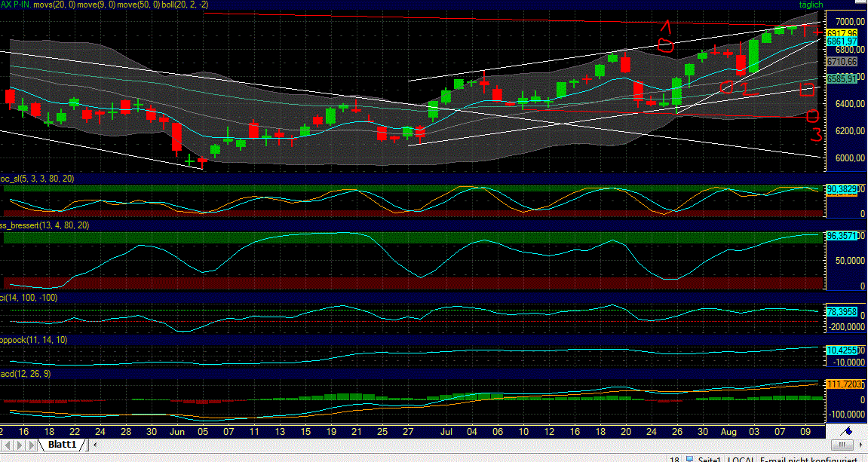868x462 pixels.
Task: Click the arrow icon at the scrollbar's far right
Action: (x=860, y=445)
